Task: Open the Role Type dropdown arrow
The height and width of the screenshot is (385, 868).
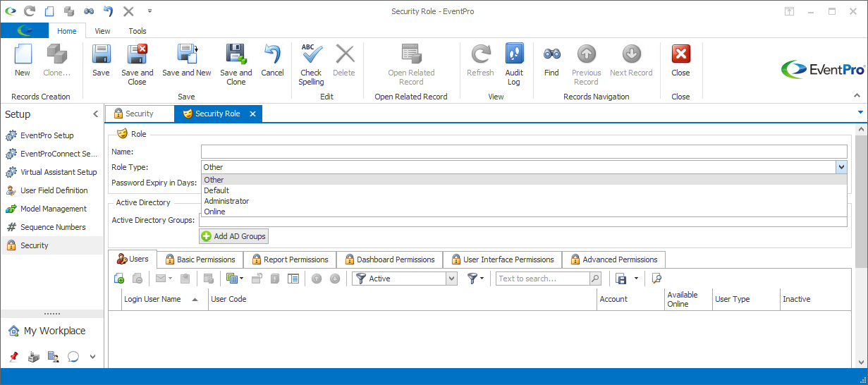Action: click(x=841, y=167)
